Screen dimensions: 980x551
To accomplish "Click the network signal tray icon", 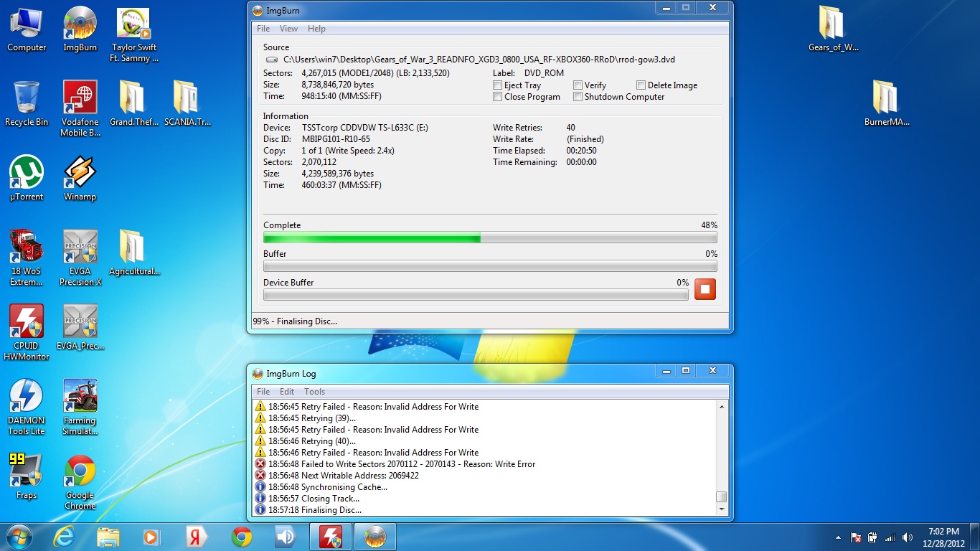I will (x=890, y=537).
